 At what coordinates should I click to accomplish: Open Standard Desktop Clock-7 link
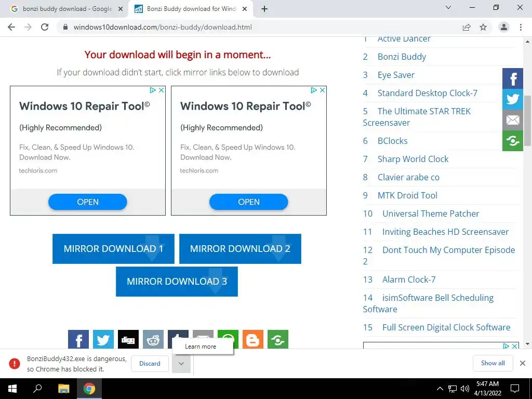tap(427, 93)
